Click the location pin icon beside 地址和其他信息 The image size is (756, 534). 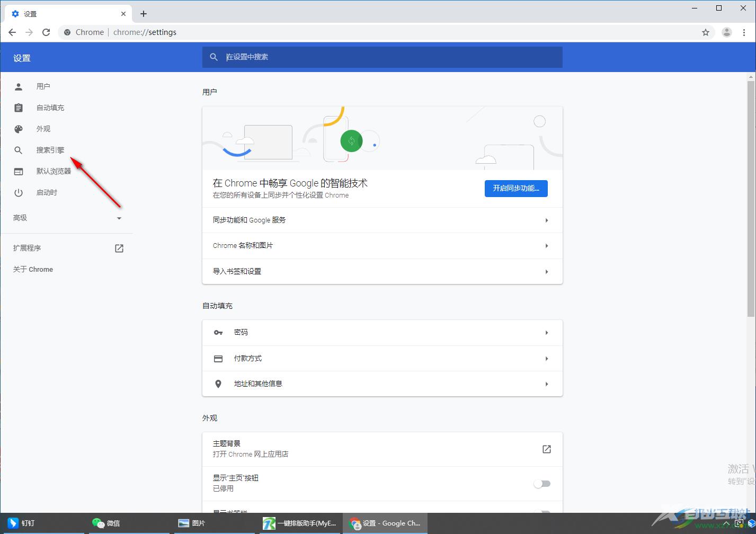click(x=218, y=384)
